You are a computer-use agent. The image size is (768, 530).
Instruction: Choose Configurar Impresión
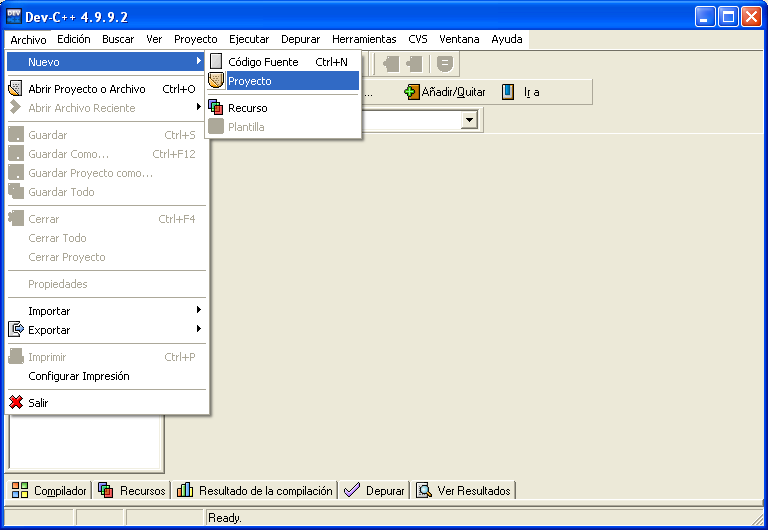(106, 376)
